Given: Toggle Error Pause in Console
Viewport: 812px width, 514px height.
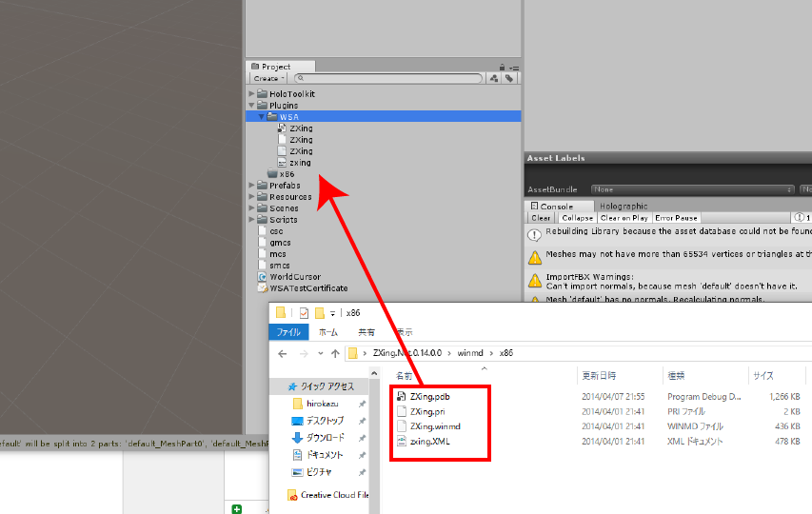Looking at the screenshot, I should [x=676, y=218].
